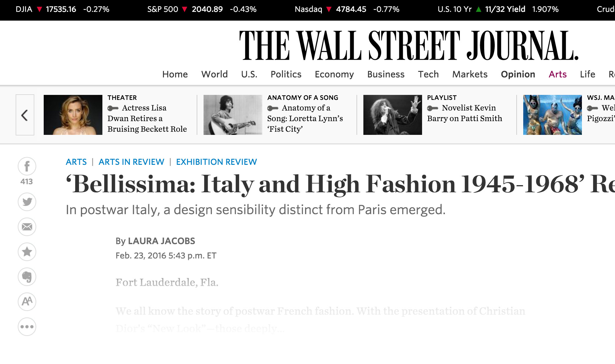Click ANATOMY OF A SONG label
This screenshot has width=615, height=364.
coord(303,98)
